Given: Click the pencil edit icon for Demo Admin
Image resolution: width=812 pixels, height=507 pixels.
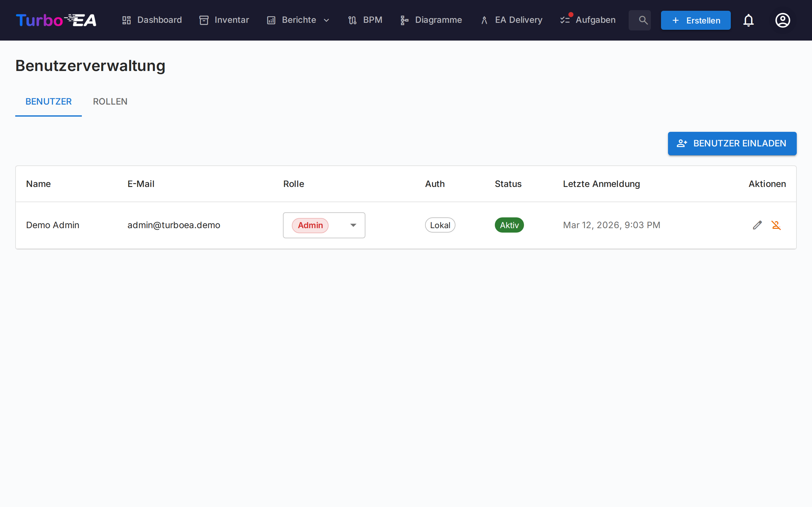Looking at the screenshot, I should coord(757,225).
